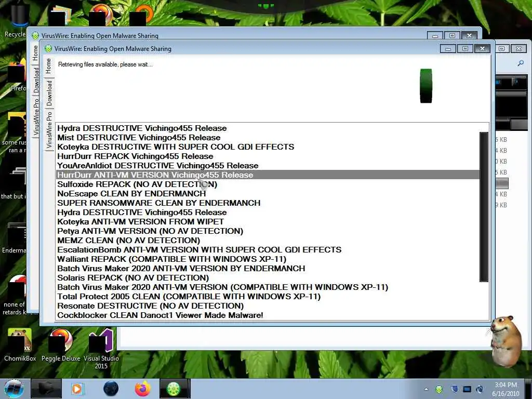
Task: Launch Visual Studio 2015 desktop shortcut
Action: [101, 349]
